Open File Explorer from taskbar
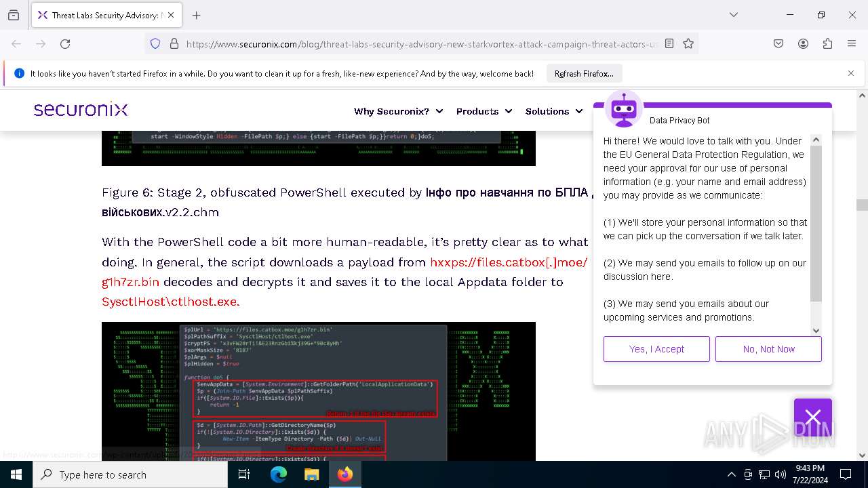Image resolution: width=868 pixels, height=488 pixels. 311,474
